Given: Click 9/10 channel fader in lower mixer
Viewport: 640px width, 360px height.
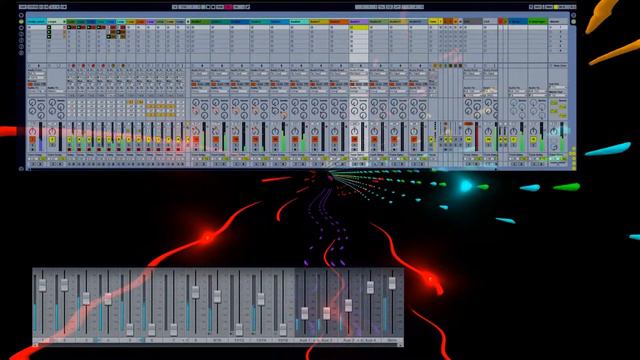Looking at the screenshot, I should point(217,296).
